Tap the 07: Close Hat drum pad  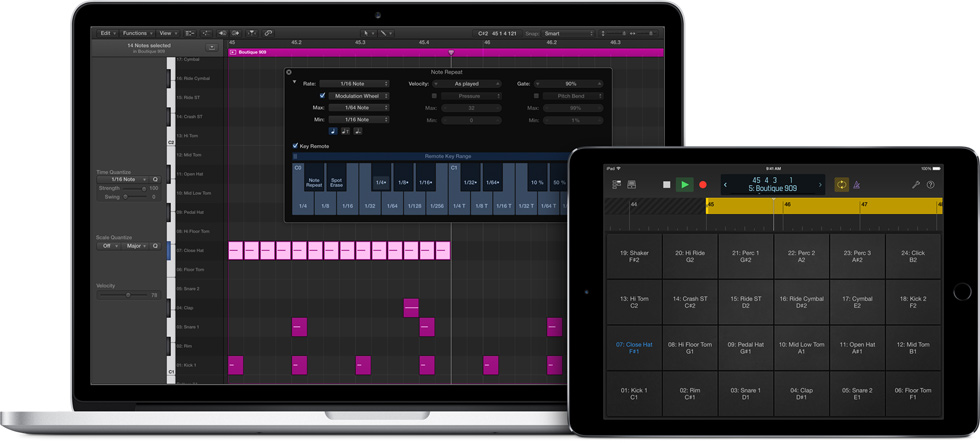click(x=634, y=348)
